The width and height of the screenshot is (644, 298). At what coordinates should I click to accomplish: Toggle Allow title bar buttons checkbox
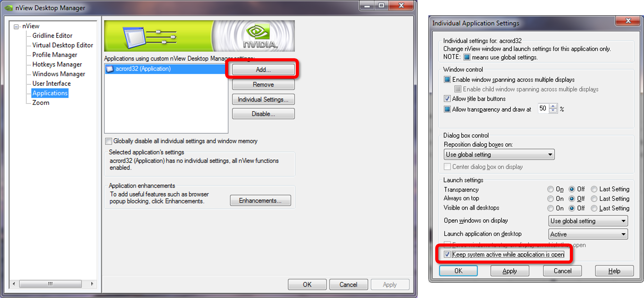(x=447, y=99)
